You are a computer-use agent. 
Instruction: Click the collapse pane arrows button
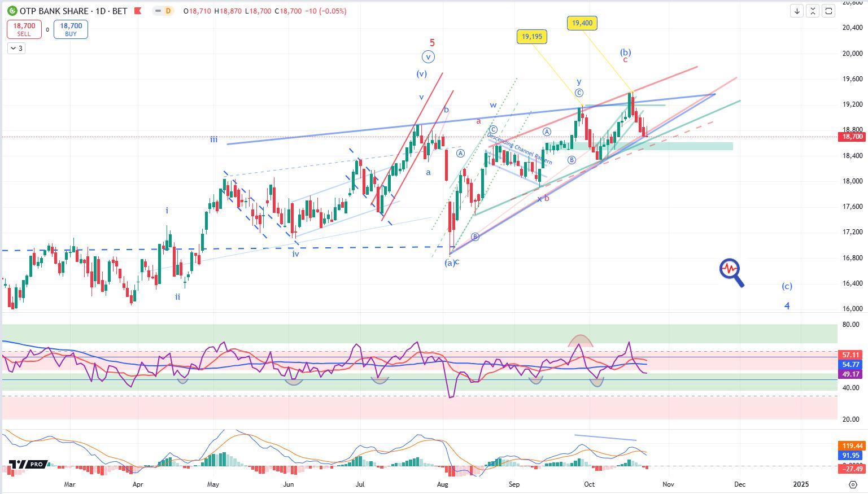coord(812,11)
